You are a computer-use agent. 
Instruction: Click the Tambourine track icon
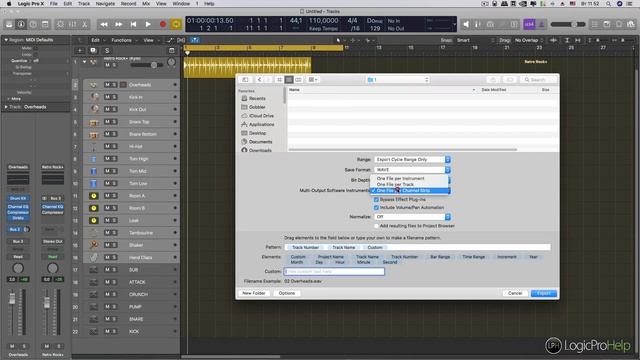tap(94, 233)
